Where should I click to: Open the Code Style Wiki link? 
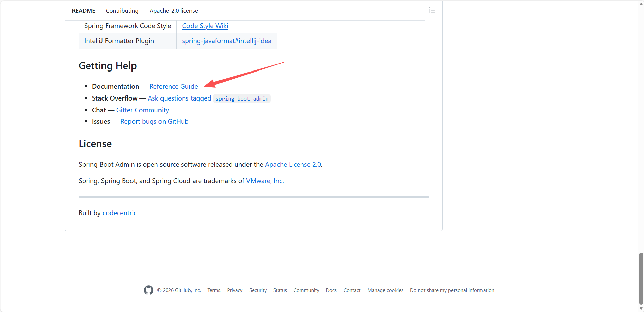pyautogui.click(x=205, y=26)
